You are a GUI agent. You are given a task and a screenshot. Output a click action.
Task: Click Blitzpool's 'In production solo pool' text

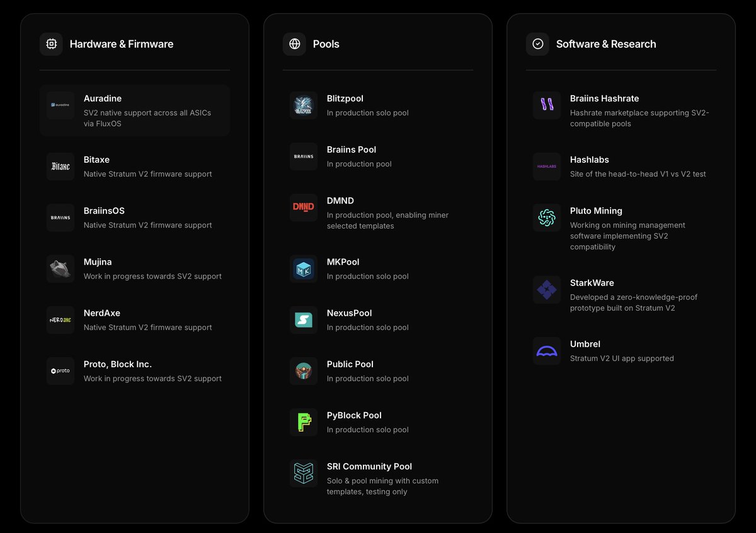tap(368, 113)
